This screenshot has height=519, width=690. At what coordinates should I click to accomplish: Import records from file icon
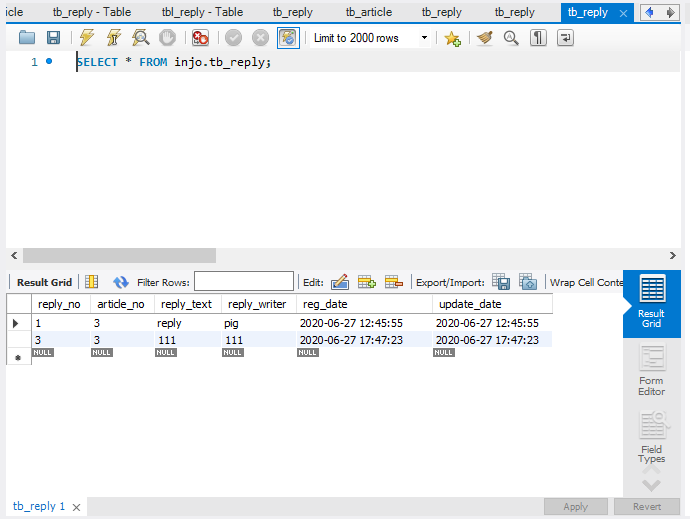(x=528, y=282)
